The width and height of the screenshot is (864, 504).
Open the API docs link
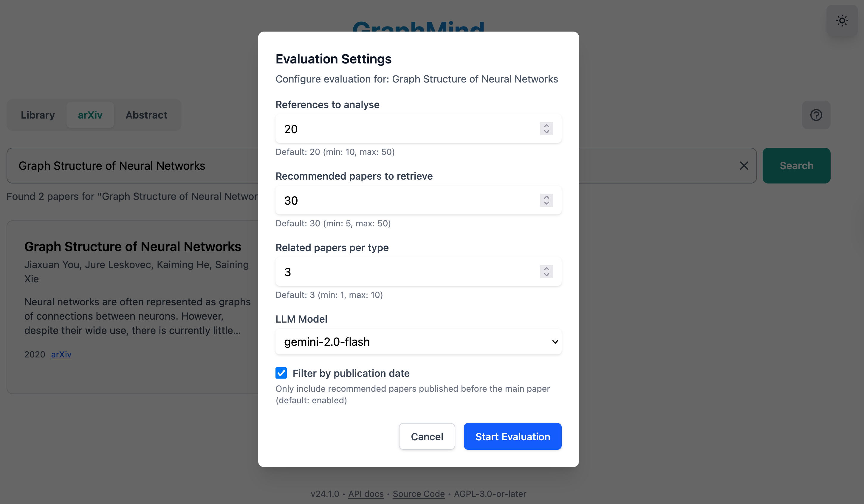[x=366, y=494]
